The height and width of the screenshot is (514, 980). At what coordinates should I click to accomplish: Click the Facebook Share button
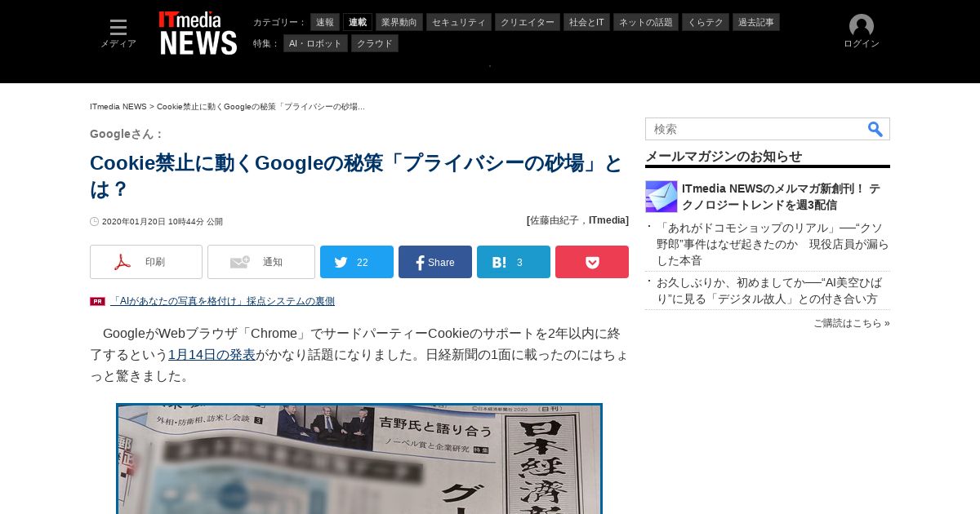click(x=435, y=262)
